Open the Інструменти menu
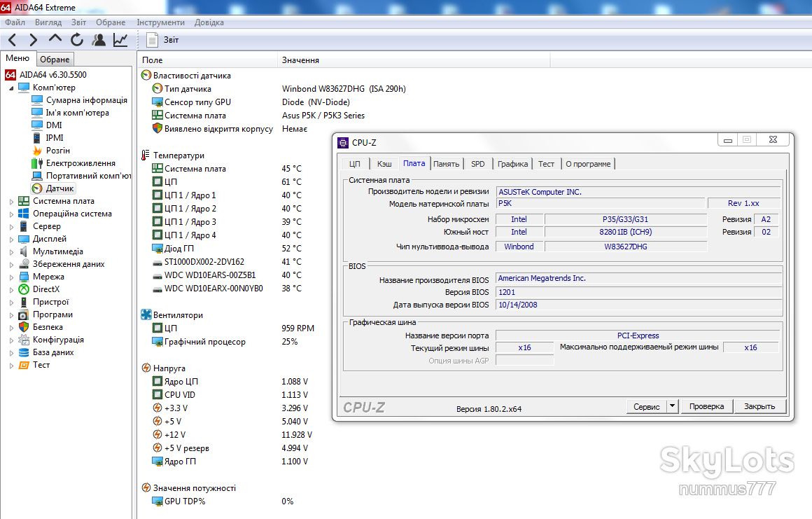The height and width of the screenshot is (519, 812). [160, 22]
